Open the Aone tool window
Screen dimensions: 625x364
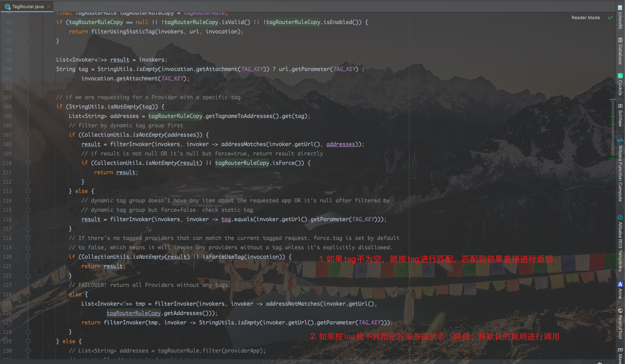(620, 290)
